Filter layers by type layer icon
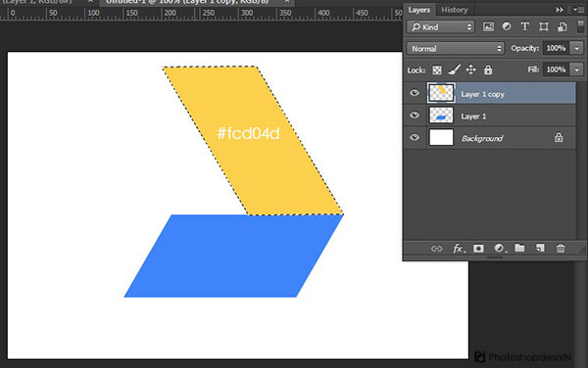588x368 pixels. coord(524,26)
